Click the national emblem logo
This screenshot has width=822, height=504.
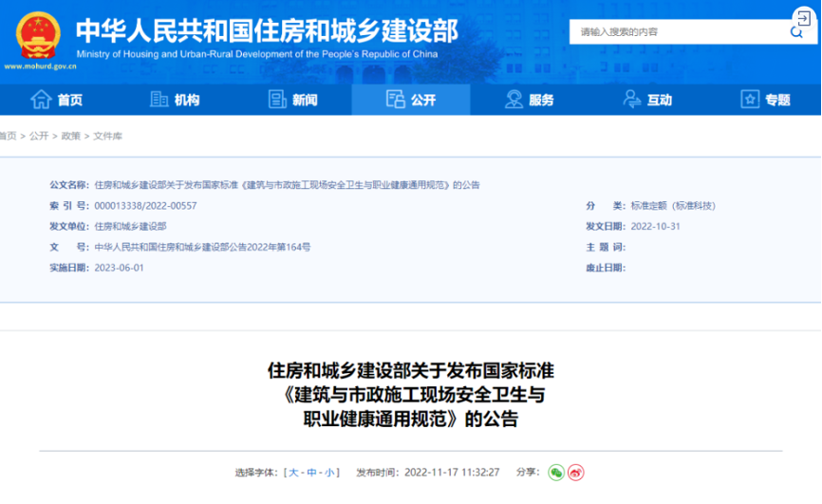38,35
